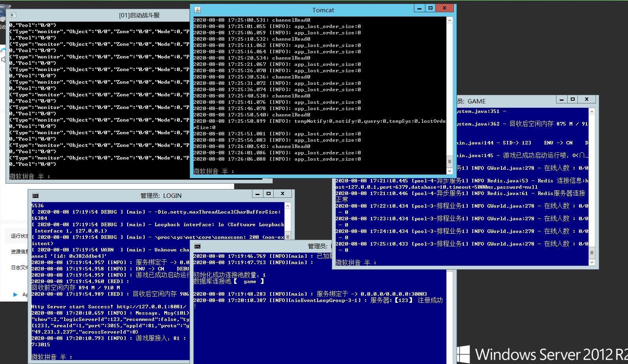Click the blue play arrow icon
Viewport: 628px width, 364px height.
click(x=15, y=295)
